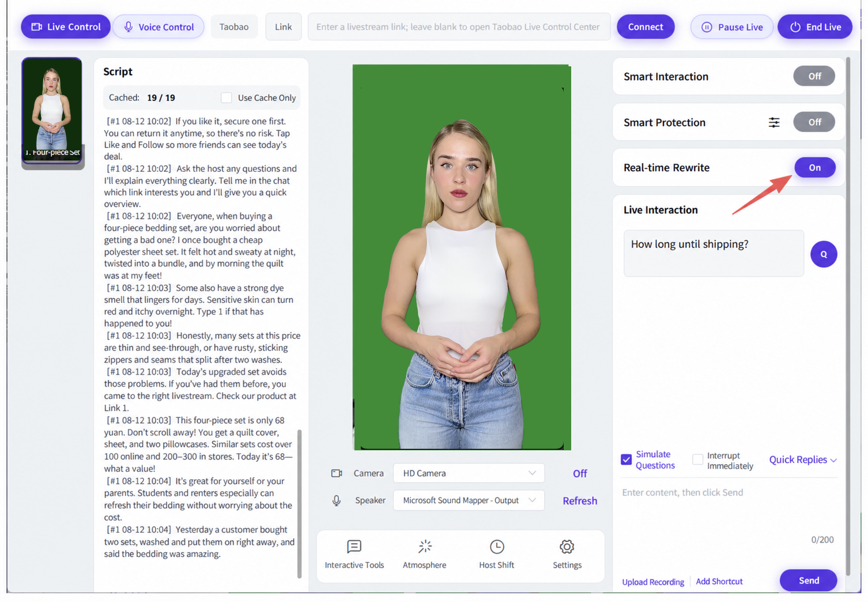Click the Pause Live button

pos(732,27)
